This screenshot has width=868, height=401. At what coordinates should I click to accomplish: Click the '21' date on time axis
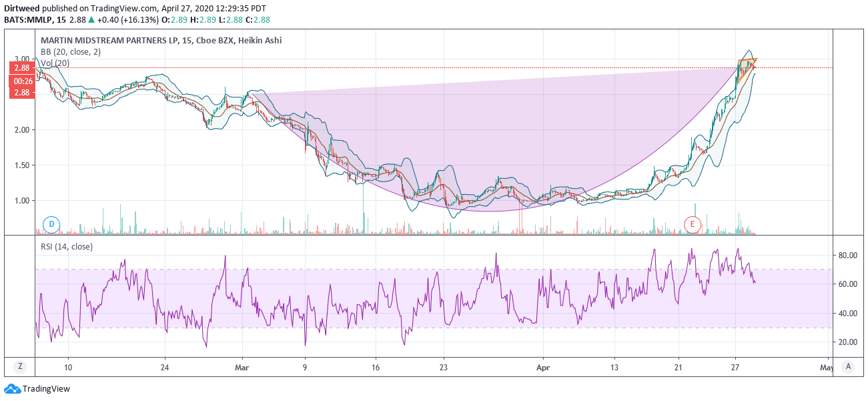(678, 367)
